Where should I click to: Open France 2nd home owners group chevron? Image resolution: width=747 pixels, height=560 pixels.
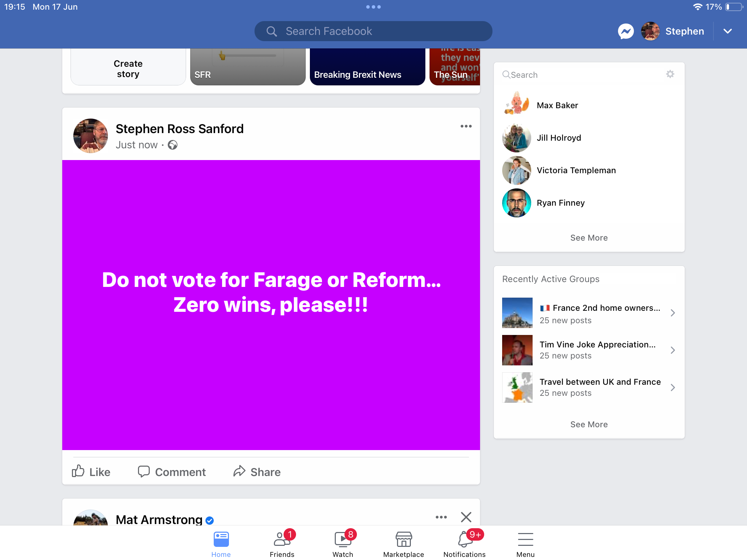point(673,313)
